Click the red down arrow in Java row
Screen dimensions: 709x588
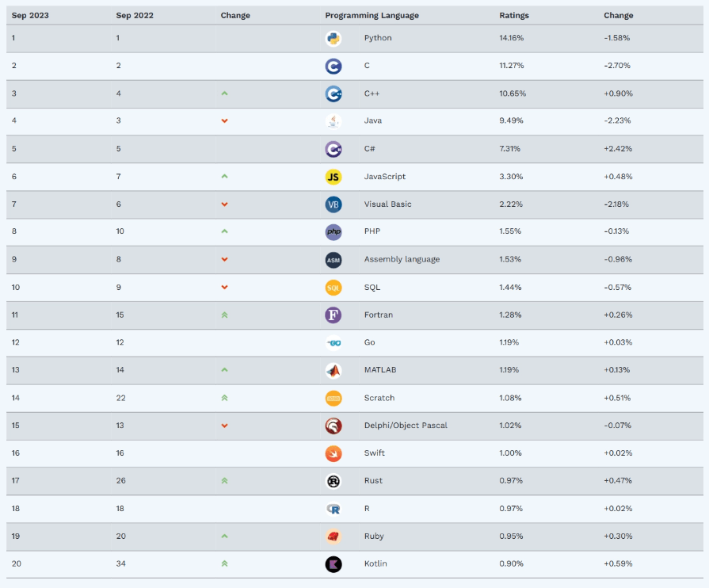(224, 120)
